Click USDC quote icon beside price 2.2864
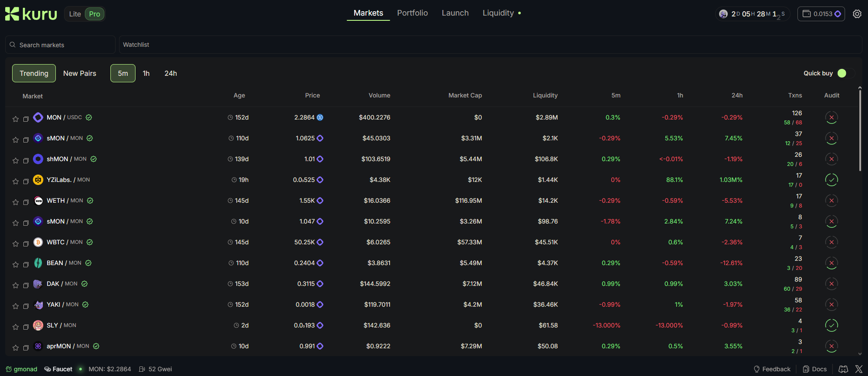 pos(320,117)
